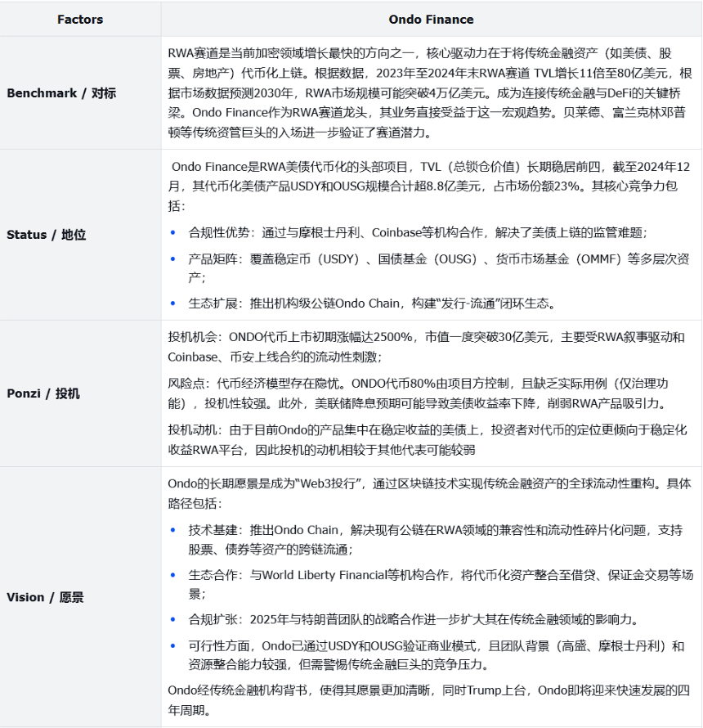Image resolution: width=703 pixels, height=728 pixels.
Task: Click the line beginning "月，其代币化美债产品USDY"
Action: pyautogui.click(x=423, y=186)
